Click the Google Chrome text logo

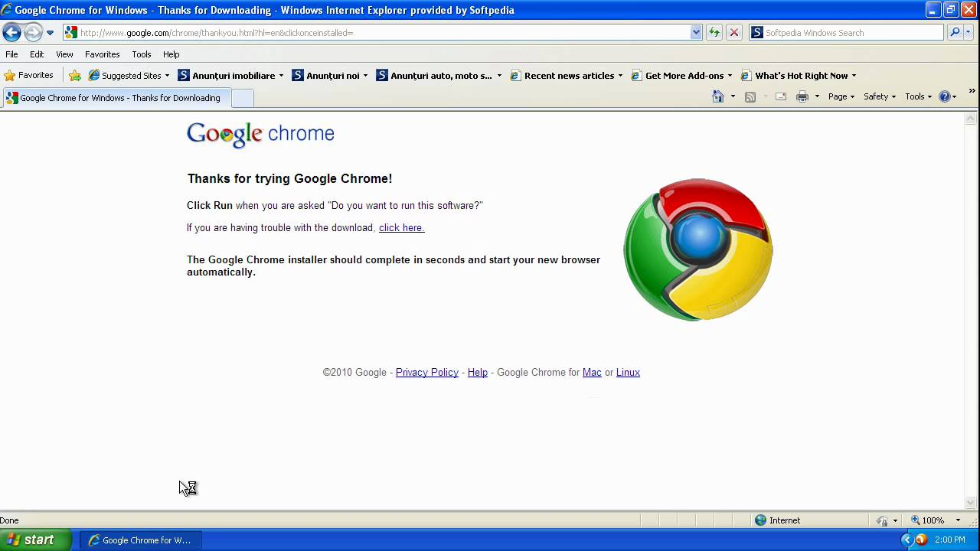click(x=260, y=134)
